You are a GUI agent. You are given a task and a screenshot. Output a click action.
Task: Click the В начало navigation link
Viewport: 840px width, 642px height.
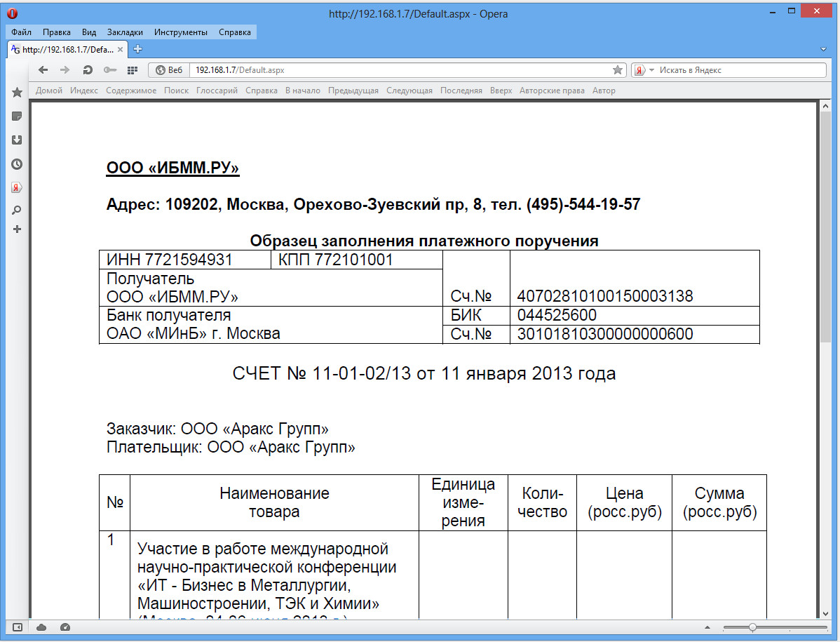[x=303, y=91]
